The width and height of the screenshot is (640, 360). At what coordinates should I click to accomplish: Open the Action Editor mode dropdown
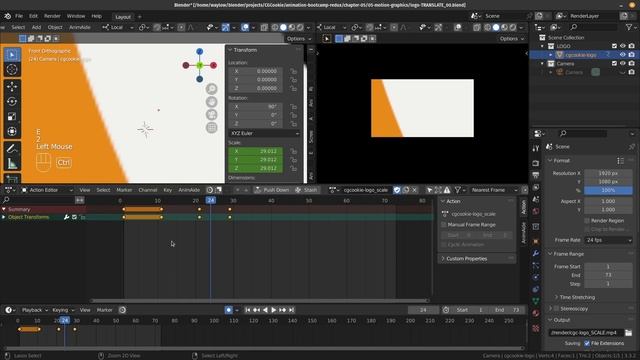tap(47, 190)
